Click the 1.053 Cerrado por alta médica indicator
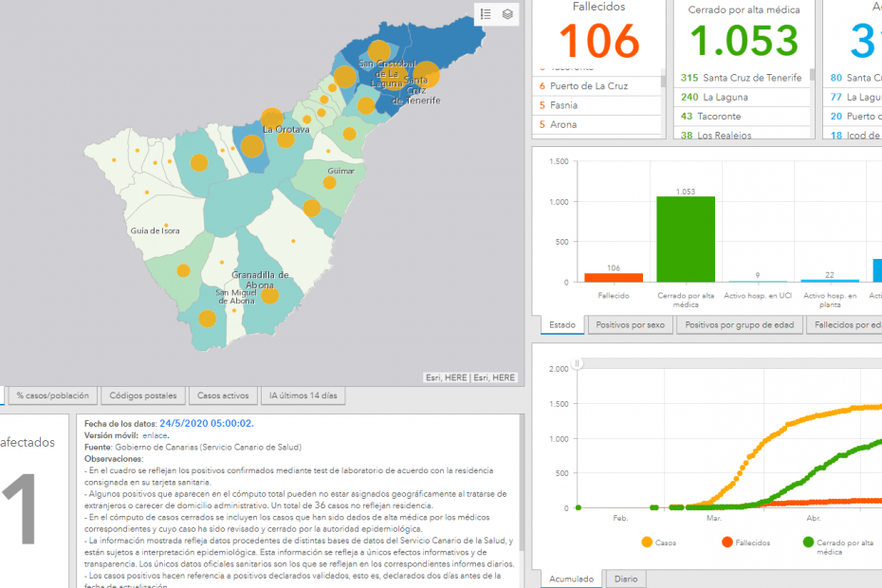Viewport: 882px width, 588px height. 744,41
